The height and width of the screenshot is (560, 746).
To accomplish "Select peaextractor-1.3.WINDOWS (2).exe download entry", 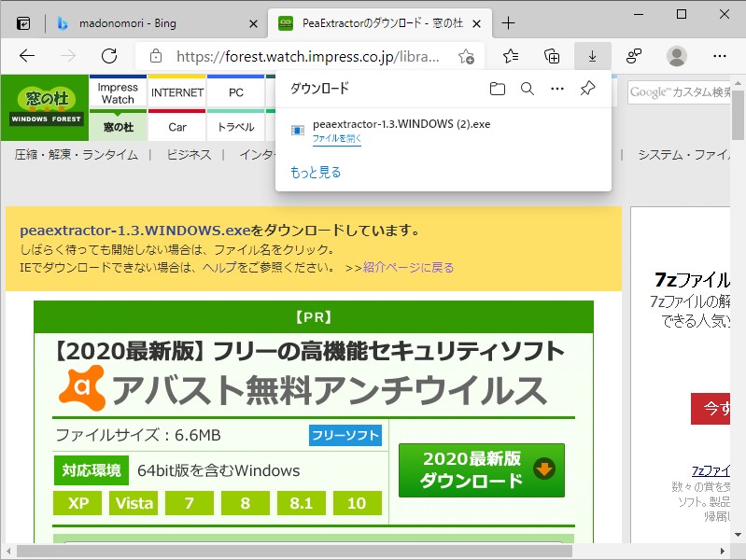I will [x=443, y=131].
